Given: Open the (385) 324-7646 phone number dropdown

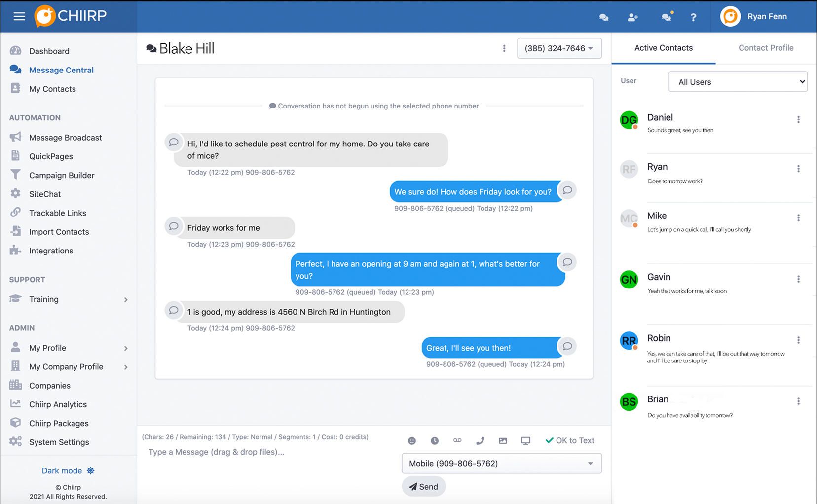Looking at the screenshot, I should [559, 48].
